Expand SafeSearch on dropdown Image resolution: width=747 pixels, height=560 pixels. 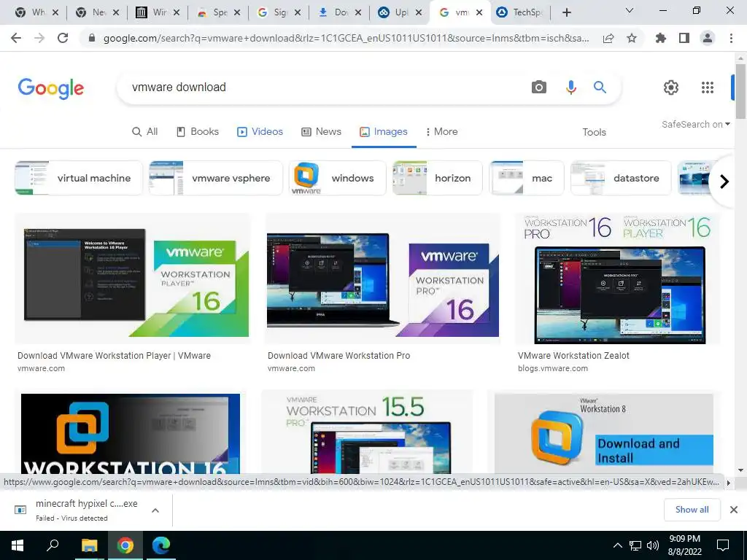coord(695,124)
